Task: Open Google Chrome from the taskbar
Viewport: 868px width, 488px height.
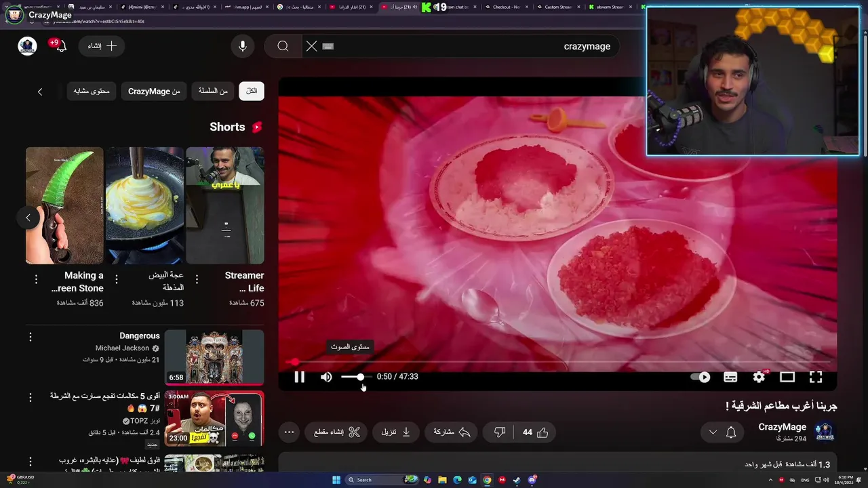Action: 487,480
